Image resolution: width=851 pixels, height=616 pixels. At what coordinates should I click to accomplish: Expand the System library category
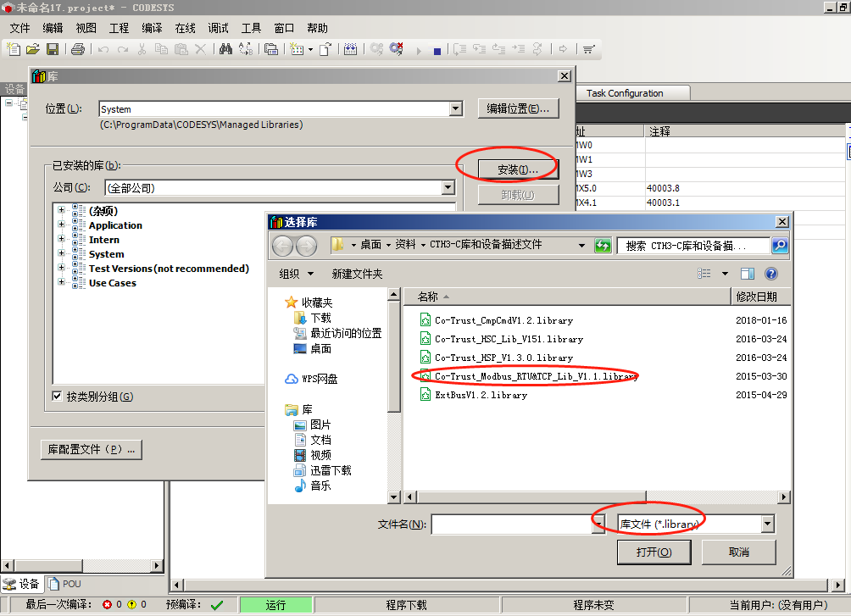pyautogui.click(x=61, y=253)
